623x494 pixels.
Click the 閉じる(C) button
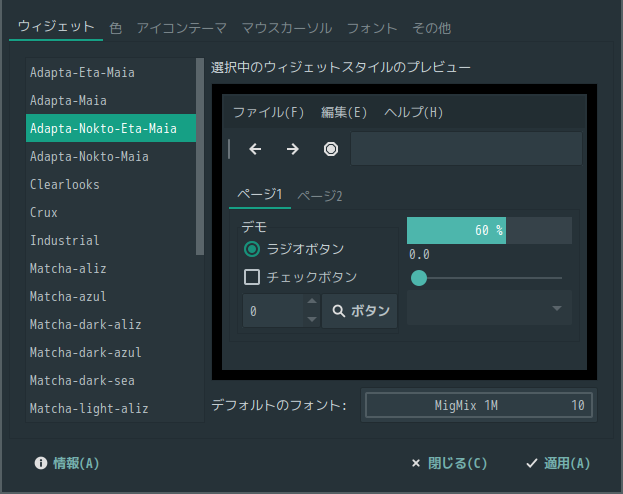[449, 463]
